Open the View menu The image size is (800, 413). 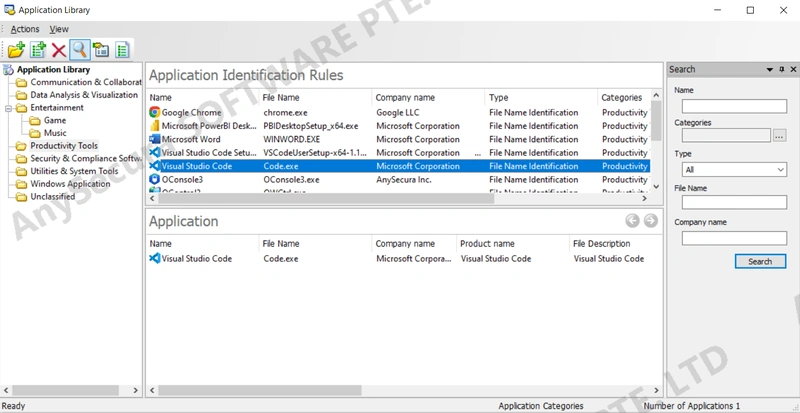click(59, 29)
